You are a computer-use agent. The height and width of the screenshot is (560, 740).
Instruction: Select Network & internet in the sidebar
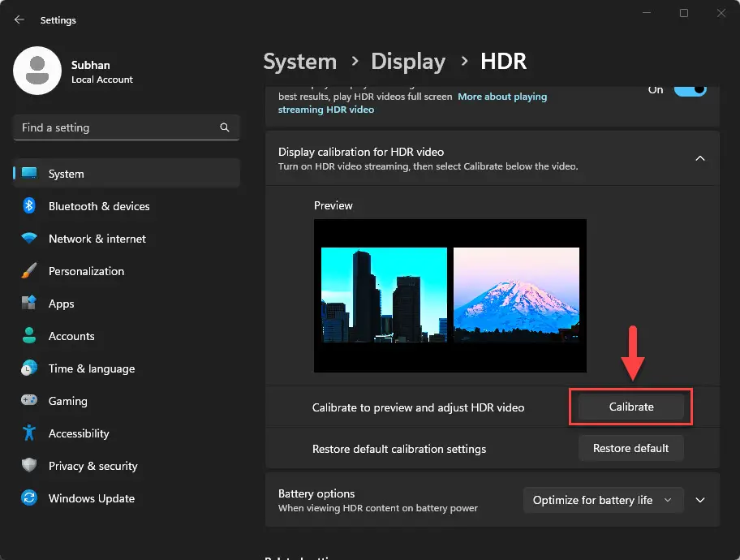point(97,239)
